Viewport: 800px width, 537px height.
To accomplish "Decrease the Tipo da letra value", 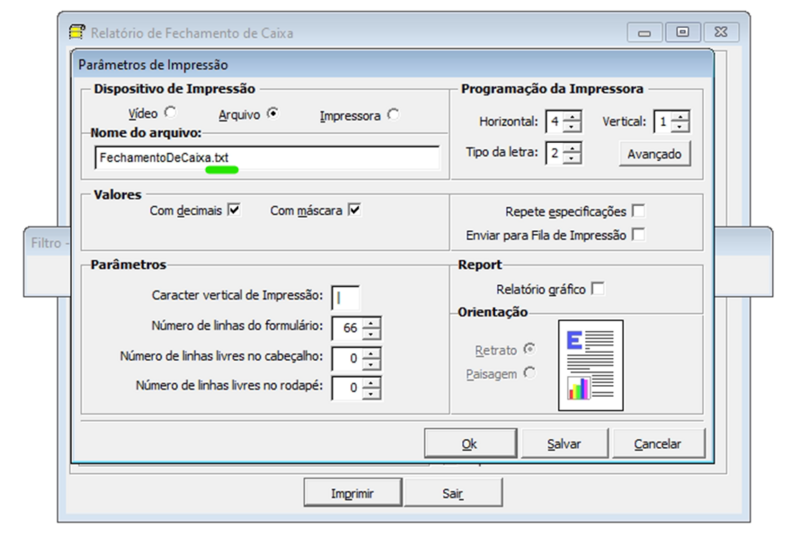I will (x=572, y=158).
